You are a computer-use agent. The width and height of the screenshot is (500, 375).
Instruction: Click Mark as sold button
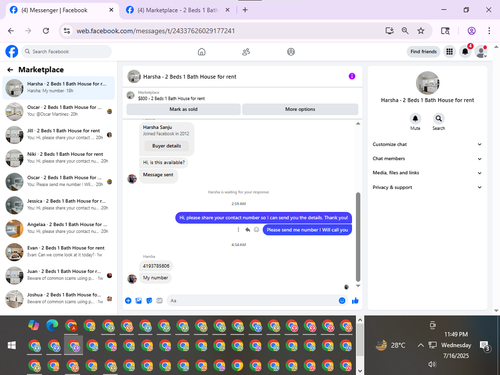pyautogui.click(x=183, y=109)
